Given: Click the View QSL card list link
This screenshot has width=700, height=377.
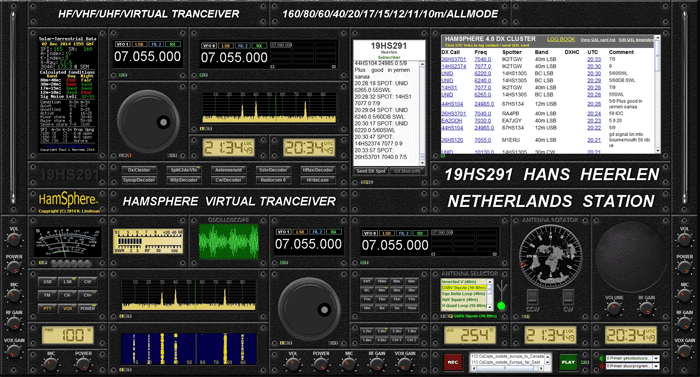Looking at the screenshot, I should [x=598, y=40].
